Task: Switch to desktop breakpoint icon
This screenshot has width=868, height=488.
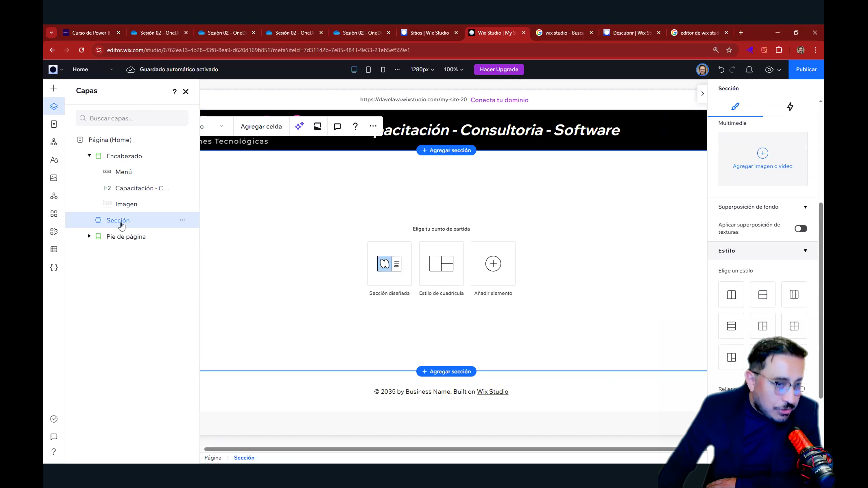Action: pos(354,69)
